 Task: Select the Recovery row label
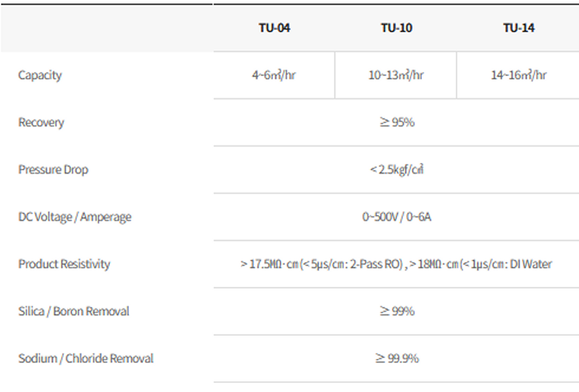pos(41,122)
